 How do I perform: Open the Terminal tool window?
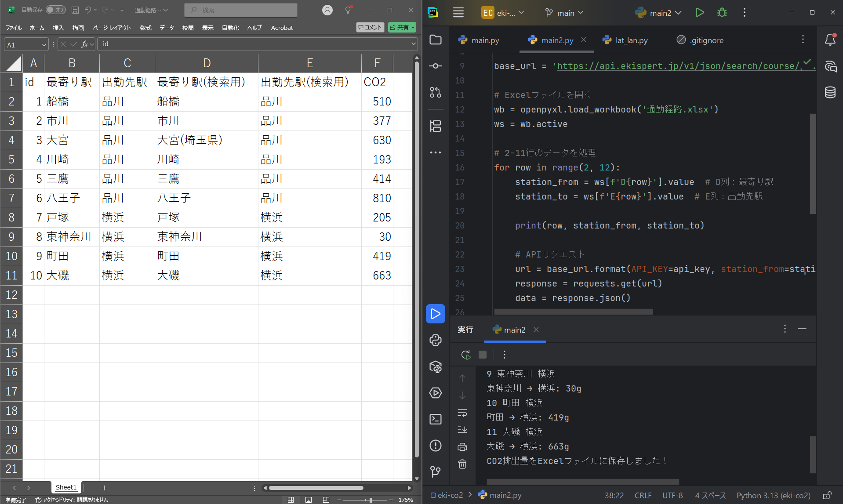(x=435, y=419)
